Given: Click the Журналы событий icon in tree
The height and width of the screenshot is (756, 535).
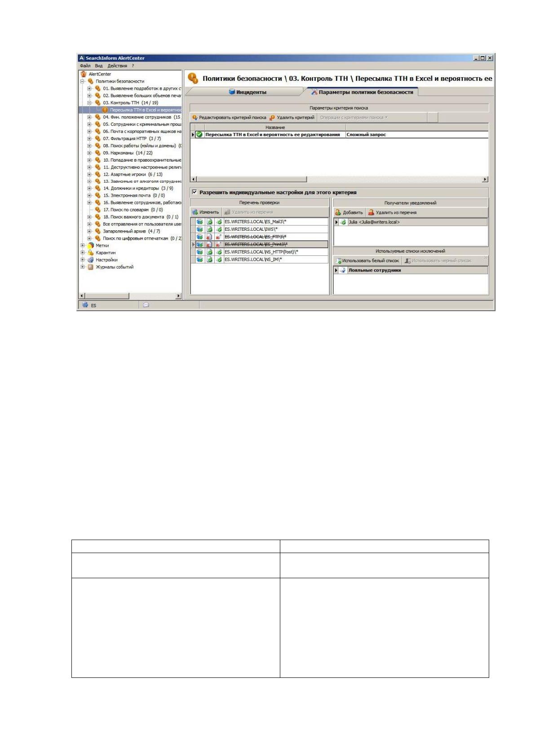Looking at the screenshot, I should 90,267.
